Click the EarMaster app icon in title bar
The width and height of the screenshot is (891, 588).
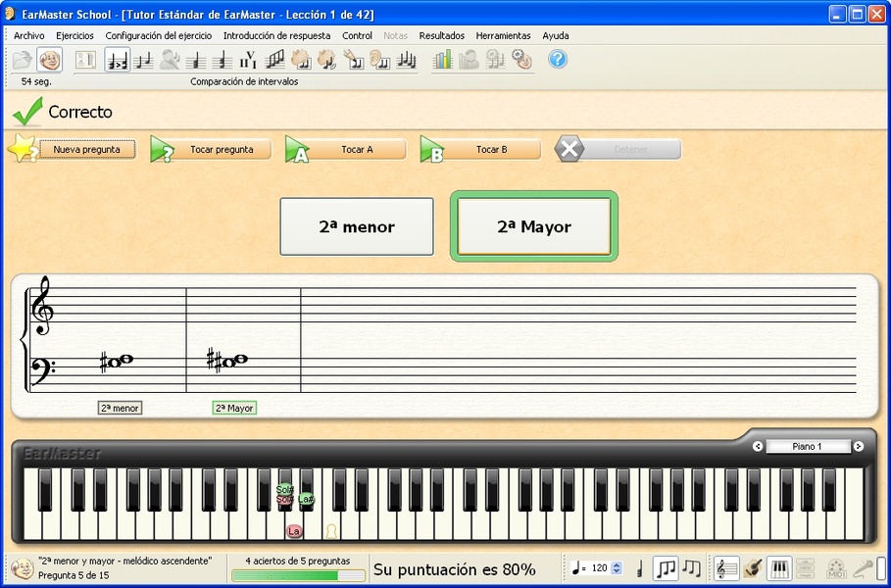(x=11, y=14)
